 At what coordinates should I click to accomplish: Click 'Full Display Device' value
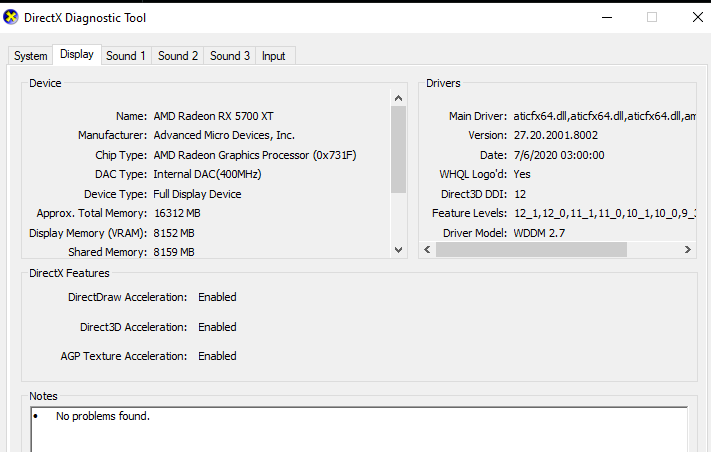pyautogui.click(x=197, y=194)
